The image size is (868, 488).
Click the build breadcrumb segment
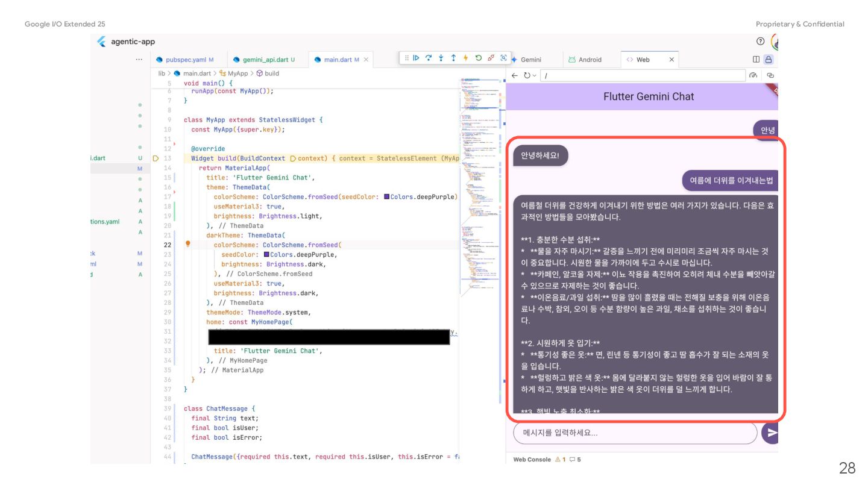click(268, 74)
